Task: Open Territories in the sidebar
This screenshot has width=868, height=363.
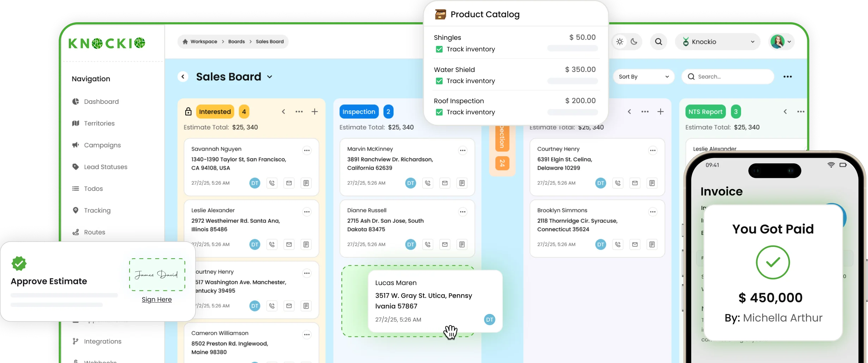Action: coord(94,123)
